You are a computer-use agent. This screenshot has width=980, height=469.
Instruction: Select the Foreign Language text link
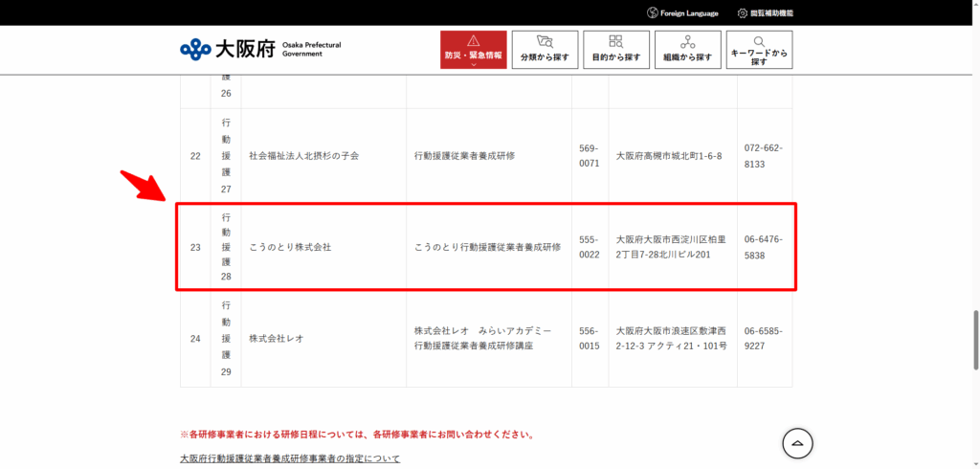point(689,13)
